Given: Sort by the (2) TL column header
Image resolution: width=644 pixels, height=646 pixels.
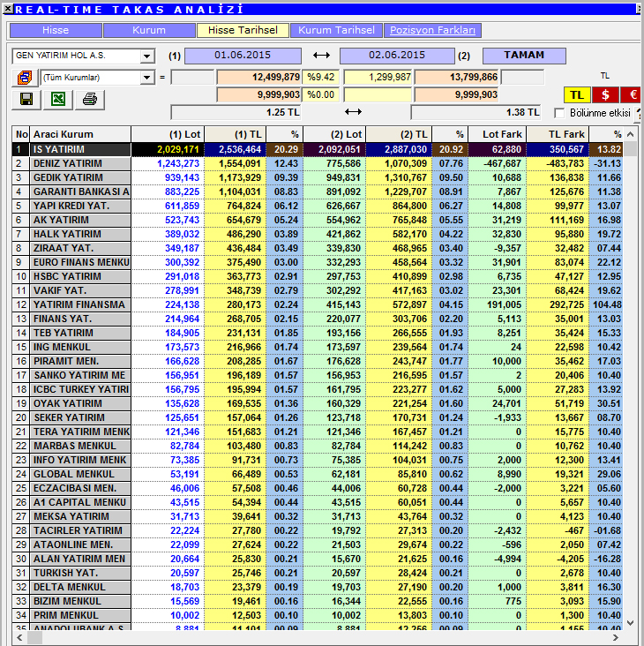Looking at the screenshot, I should click(399, 134).
